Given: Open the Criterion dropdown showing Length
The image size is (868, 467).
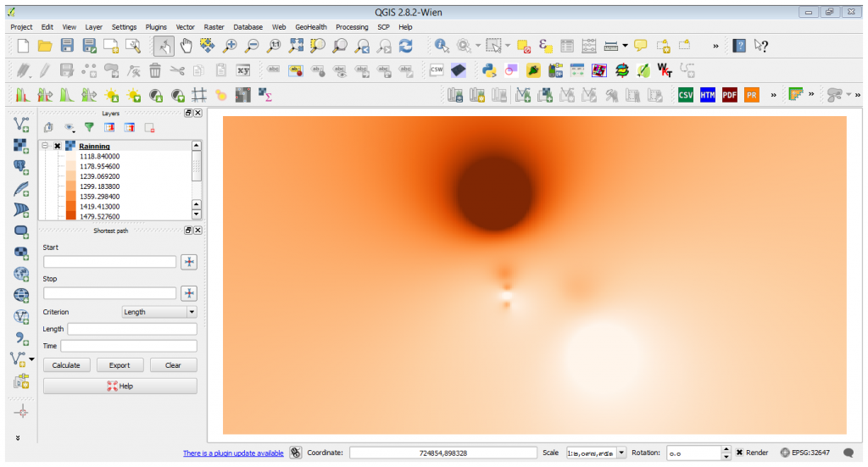Looking at the screenshot, I should (x=159, y=312).
